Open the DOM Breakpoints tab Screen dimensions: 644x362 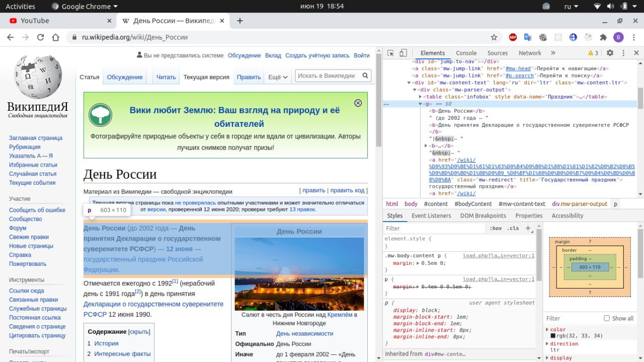click(483, 215)
